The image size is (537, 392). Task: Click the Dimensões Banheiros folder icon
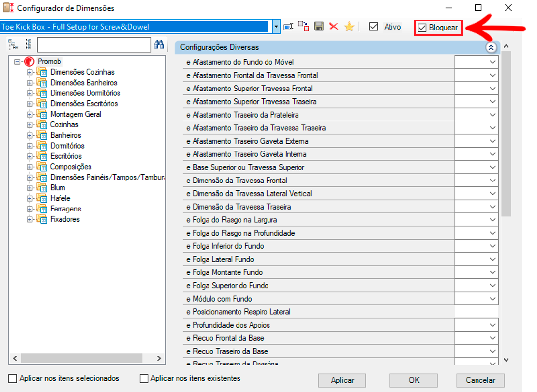(42, 83)
